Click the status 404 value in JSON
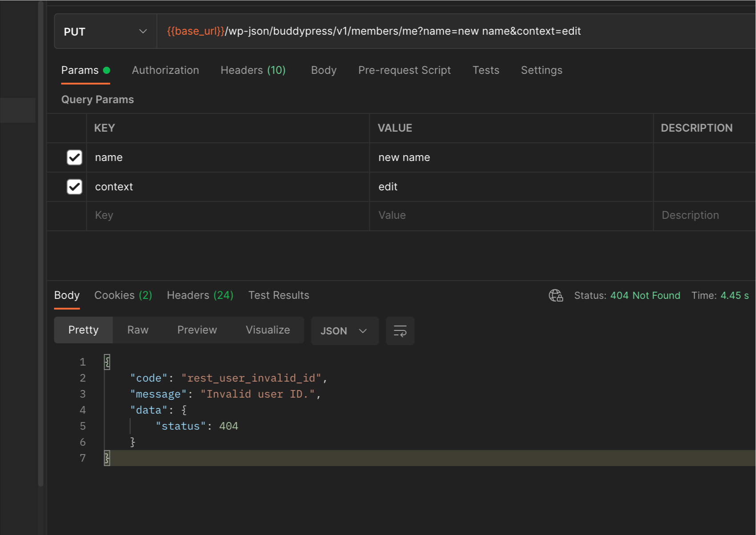 (229, 426)
